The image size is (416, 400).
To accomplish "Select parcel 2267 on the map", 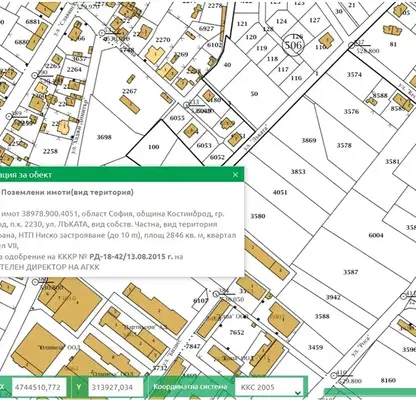I will [129, 91].
